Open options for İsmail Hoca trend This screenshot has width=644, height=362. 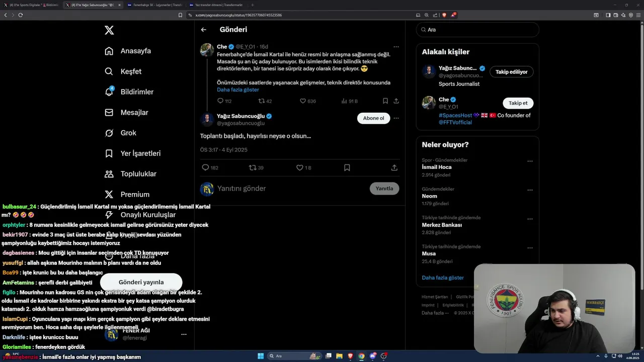point(530,161)
